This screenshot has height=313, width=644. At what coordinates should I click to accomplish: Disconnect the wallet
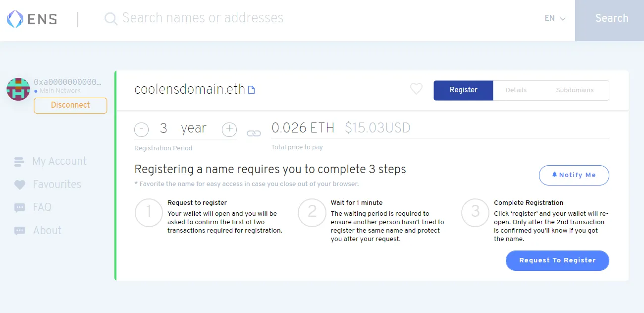click(x=70, y=105)
